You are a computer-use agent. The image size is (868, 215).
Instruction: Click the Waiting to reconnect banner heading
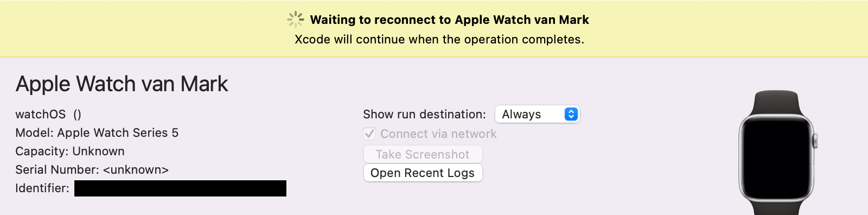coord(449,20)
